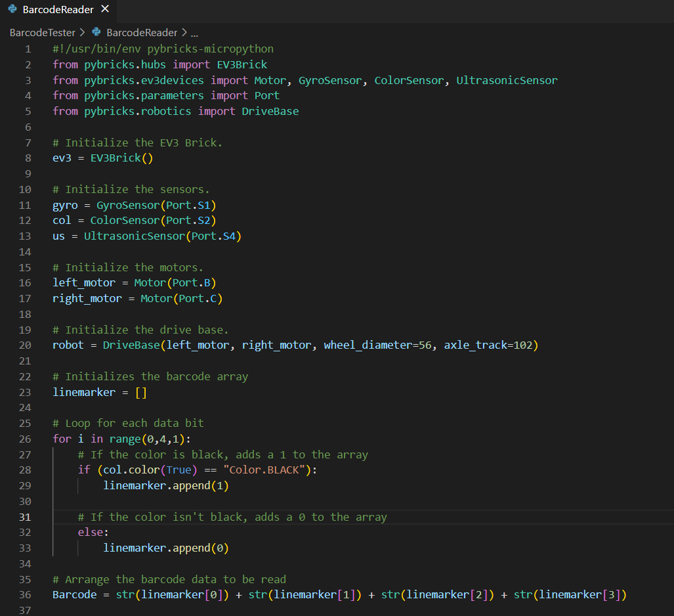Click 'col.color(True)' in the if statement
674x616 pixels.
[150, 470]
